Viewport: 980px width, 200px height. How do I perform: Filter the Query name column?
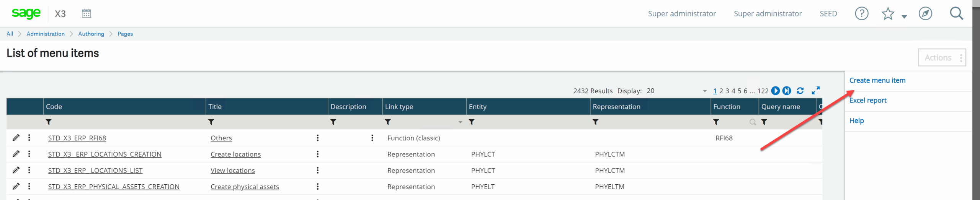click(764, 122)
